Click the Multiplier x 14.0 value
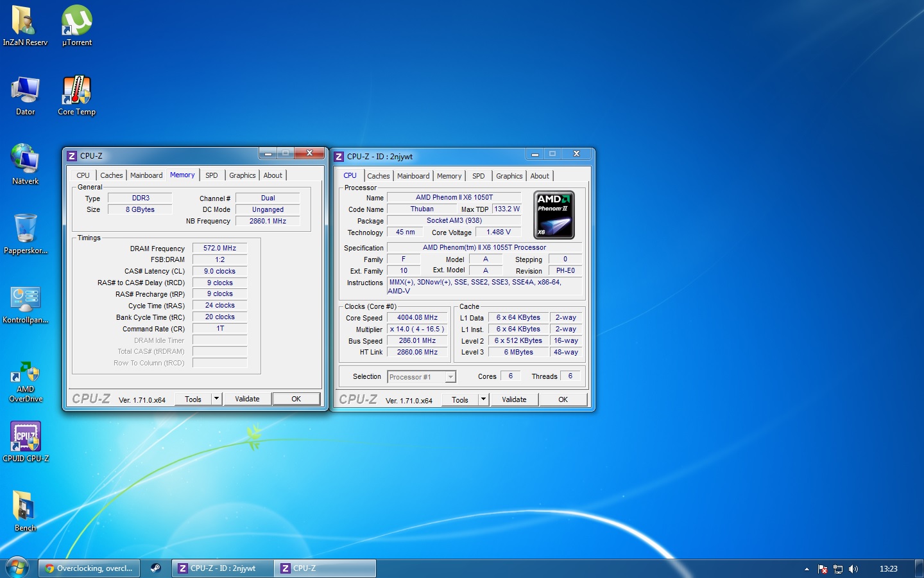The height and width of the screenshot is (578, 924). point(418,329)
